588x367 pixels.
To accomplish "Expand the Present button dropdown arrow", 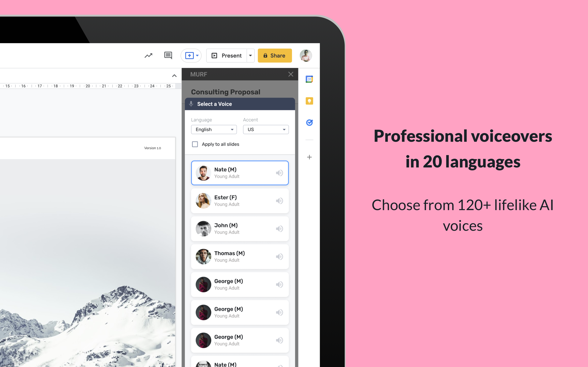I will coord(250,55).
